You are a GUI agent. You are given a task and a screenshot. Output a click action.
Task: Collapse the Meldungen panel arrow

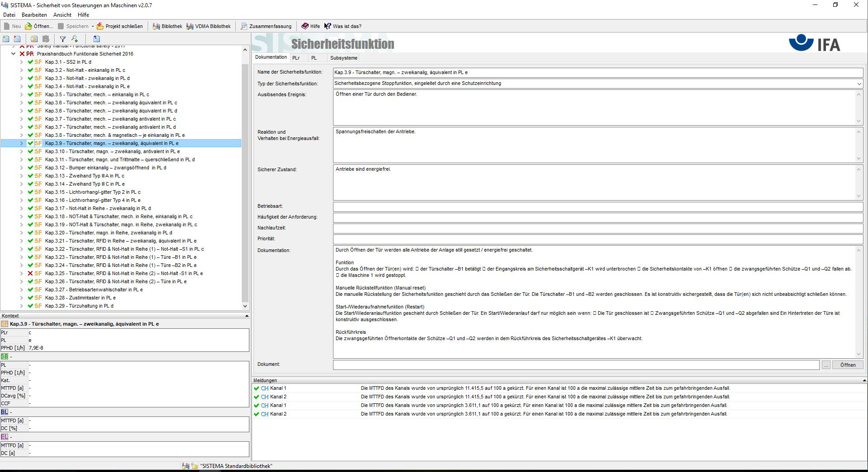click(864, 380)
